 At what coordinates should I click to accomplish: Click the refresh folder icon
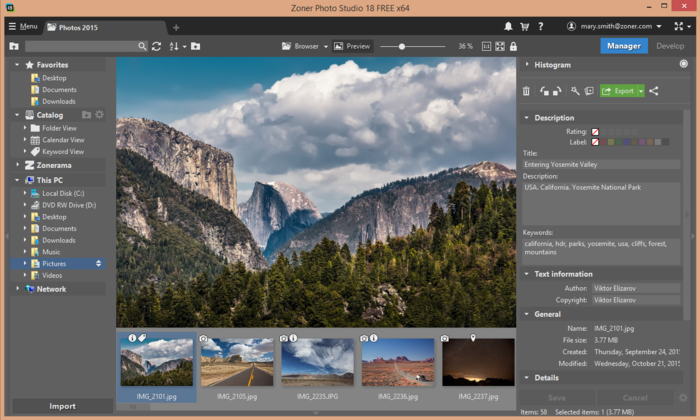coord(156,46)
